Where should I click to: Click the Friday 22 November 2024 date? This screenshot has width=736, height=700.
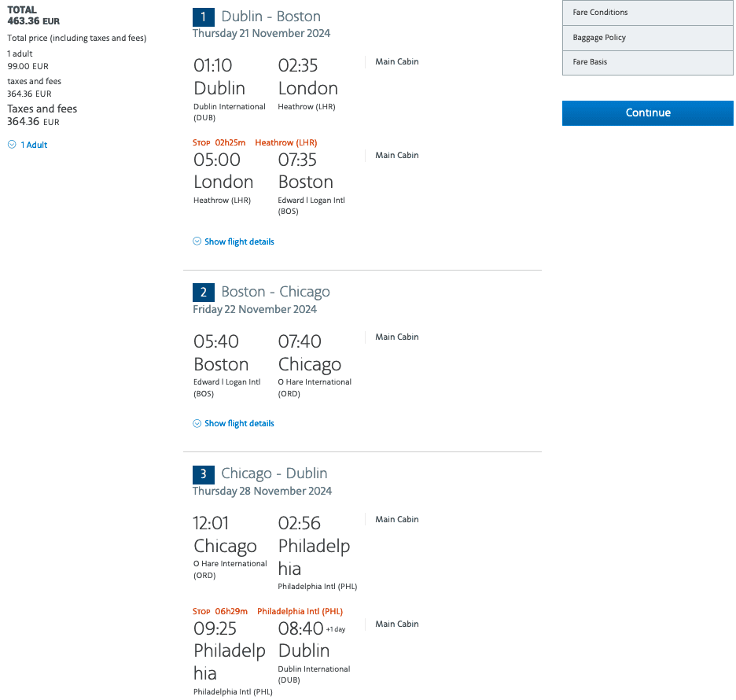[254, 309]
